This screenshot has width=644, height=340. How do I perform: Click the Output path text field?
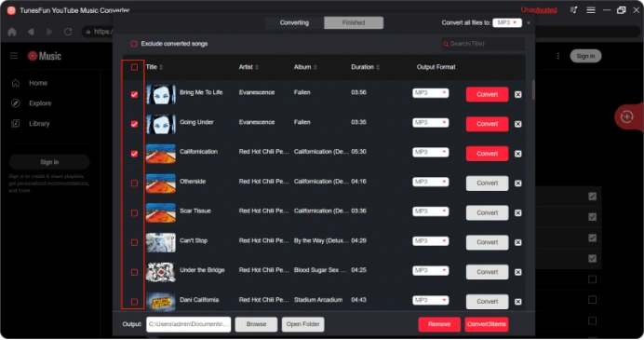point(189,324)
